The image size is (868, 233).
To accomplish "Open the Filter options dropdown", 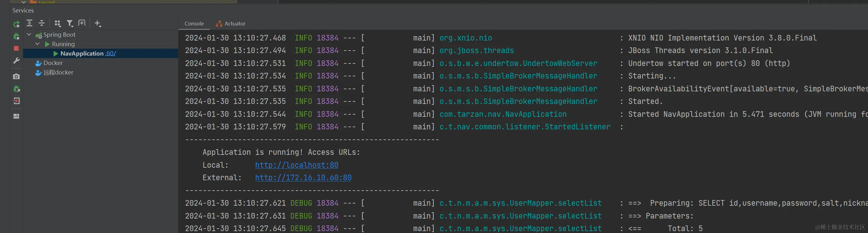I will tap(70, 23).
